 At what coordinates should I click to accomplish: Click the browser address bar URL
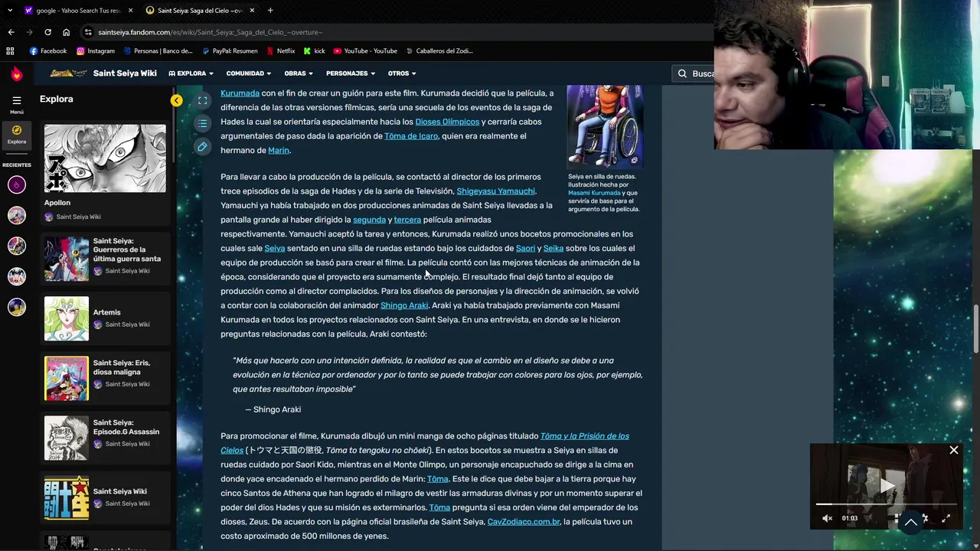pyautogui.click(x=211, y=32)
